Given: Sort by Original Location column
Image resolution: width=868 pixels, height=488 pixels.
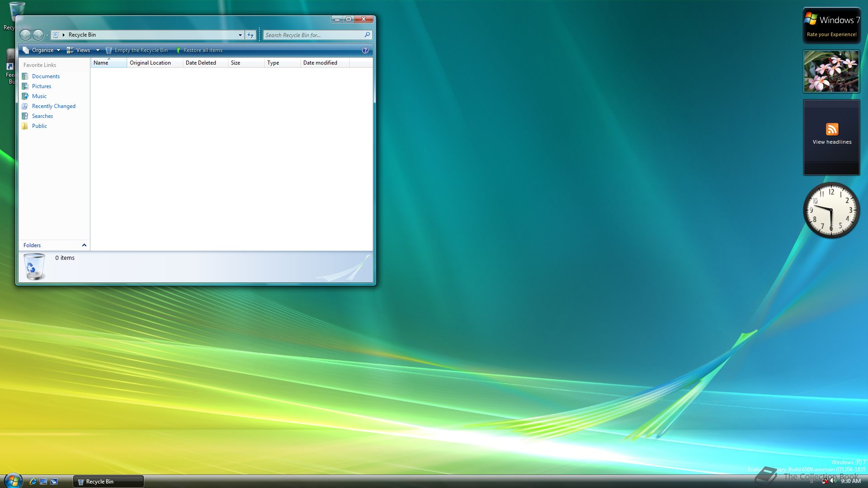Looking at the screenshot, I should (155, 63).
